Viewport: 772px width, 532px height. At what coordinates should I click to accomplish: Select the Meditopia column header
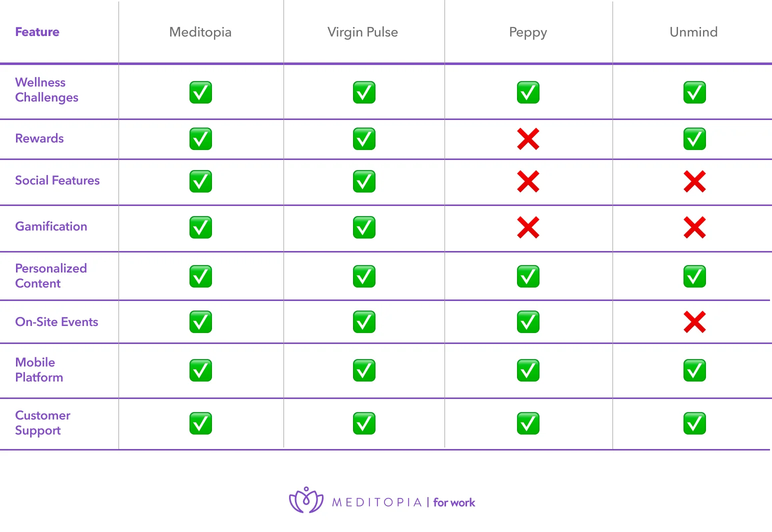200,32
